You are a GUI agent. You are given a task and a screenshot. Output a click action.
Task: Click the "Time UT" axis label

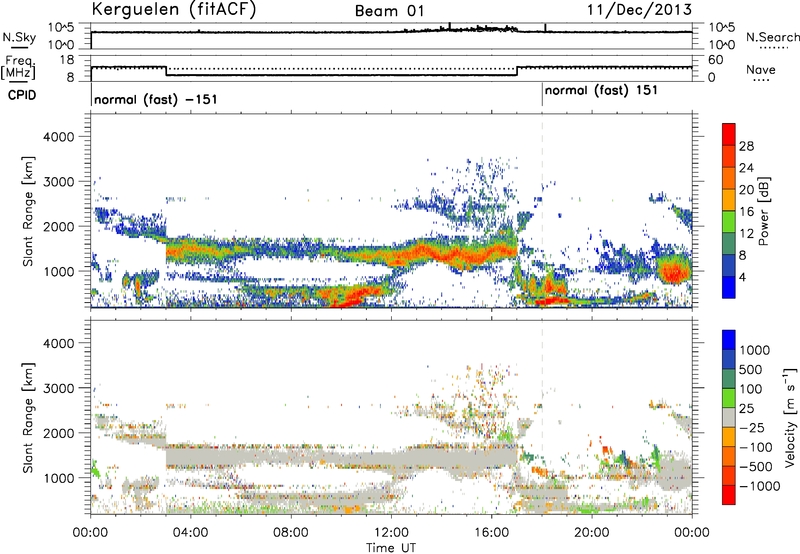click(x=391, y=547)
